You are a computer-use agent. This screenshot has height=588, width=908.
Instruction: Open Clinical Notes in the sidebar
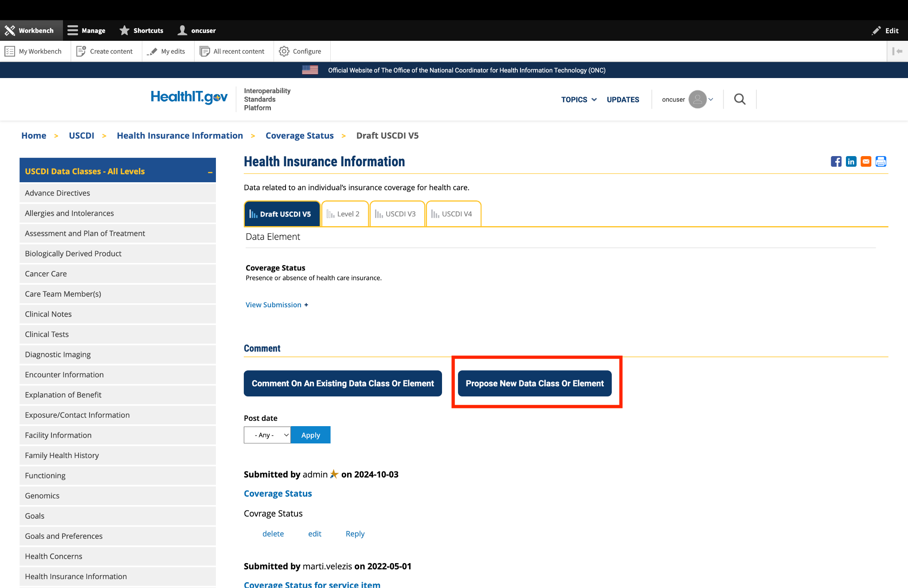pos(48,314)
